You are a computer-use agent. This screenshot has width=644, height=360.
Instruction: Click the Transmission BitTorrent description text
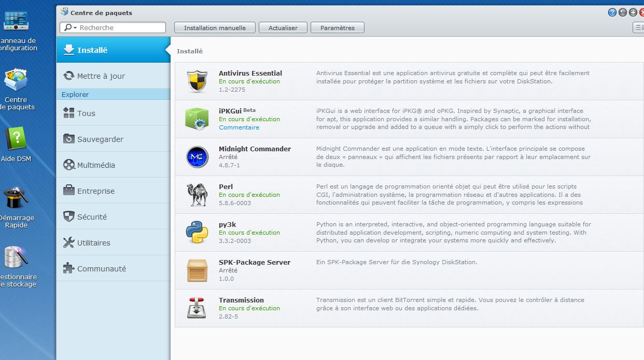point(450,304)
